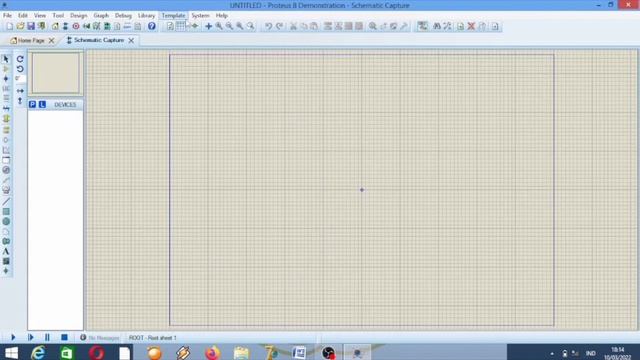Image resolution: width=640 pixels, height=360 pixels.
Task: Open the Graph menu
Action: (x=101, y=16)
